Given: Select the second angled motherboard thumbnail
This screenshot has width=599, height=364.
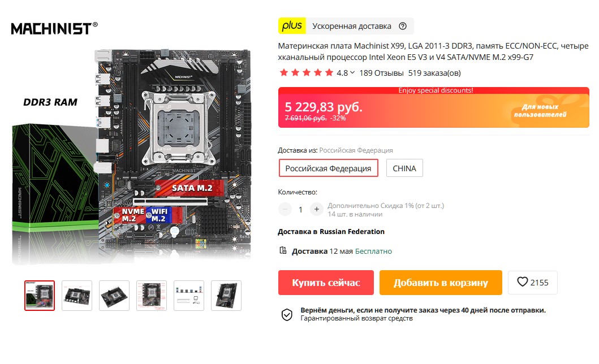Looking at the screenshot, I should (114, 295).
